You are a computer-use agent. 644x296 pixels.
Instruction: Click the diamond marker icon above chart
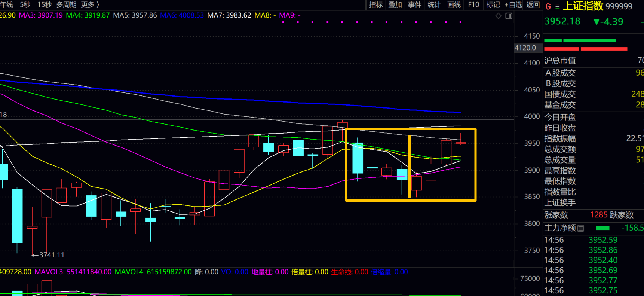pos(499,16)
